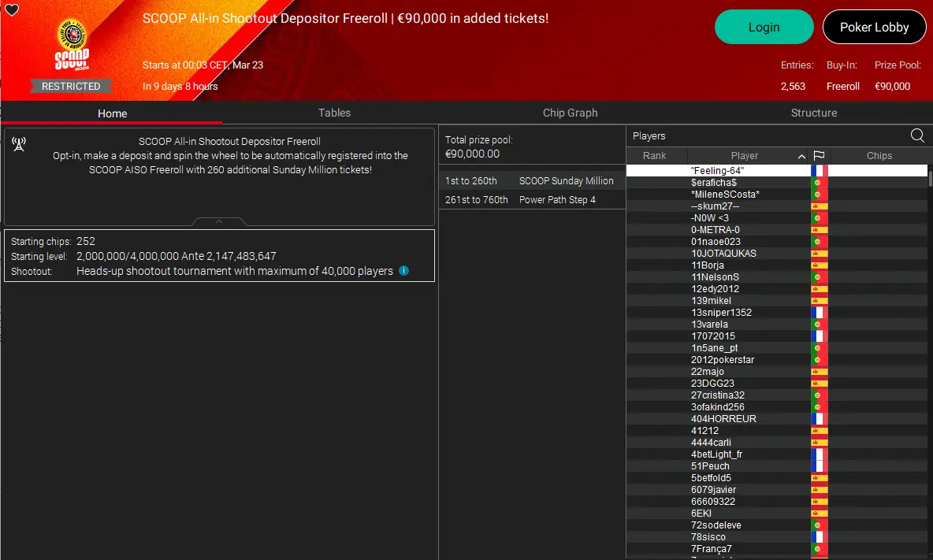Click the shootout info icon
Viewport: 933px width, 560px height.
403,270
